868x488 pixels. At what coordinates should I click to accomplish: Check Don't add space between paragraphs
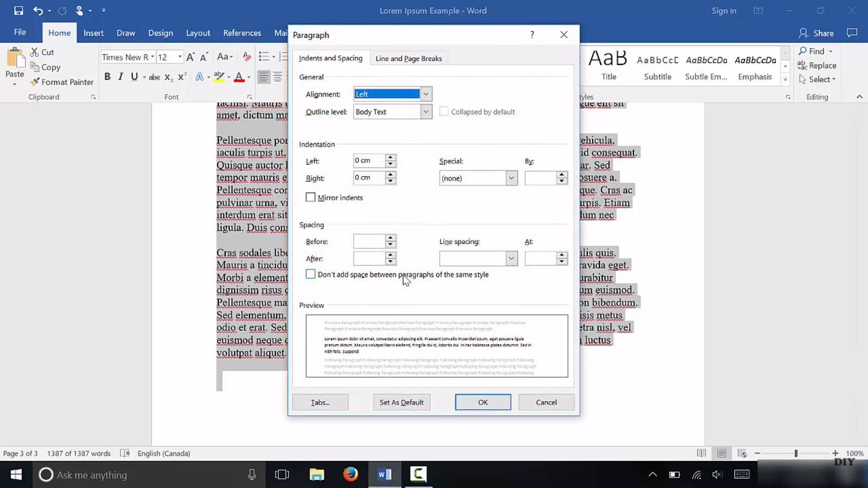(x=310, y=274)
